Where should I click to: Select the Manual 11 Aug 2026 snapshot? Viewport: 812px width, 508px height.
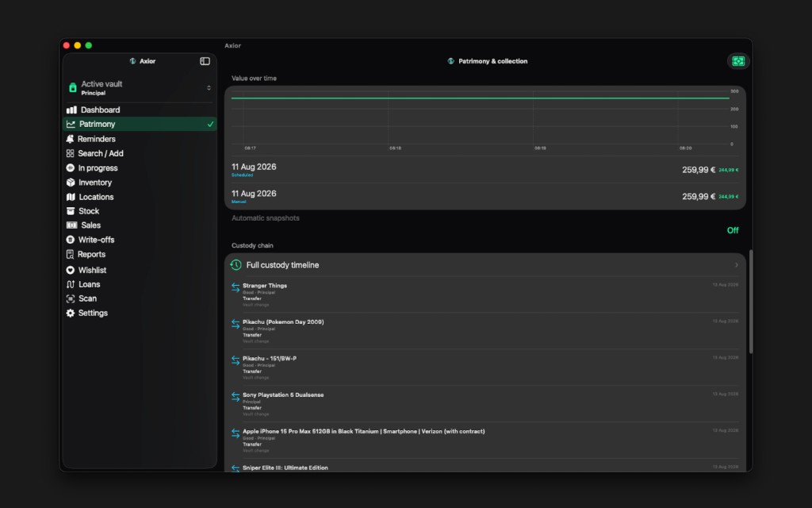click(485, 197)
